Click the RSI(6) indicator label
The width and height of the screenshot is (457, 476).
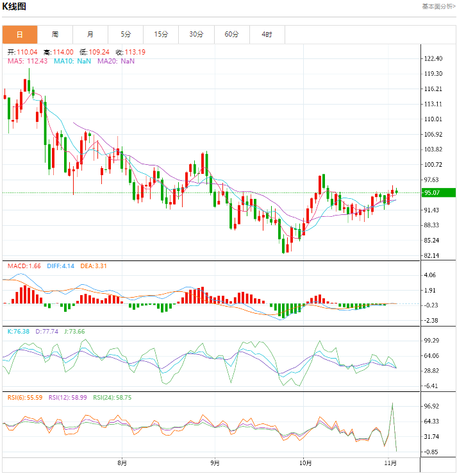coord(24,398)
